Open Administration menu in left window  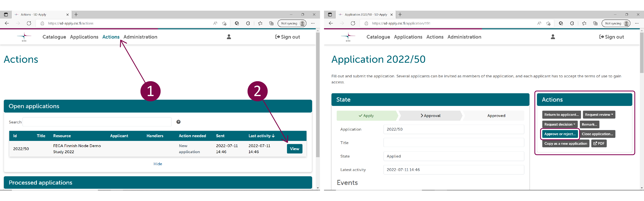point(140,37)
